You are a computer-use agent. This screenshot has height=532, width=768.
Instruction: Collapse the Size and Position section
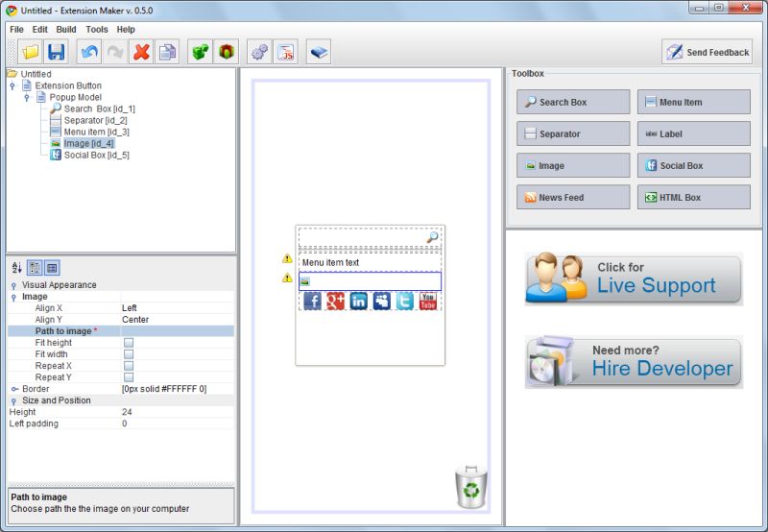point(13,400)
